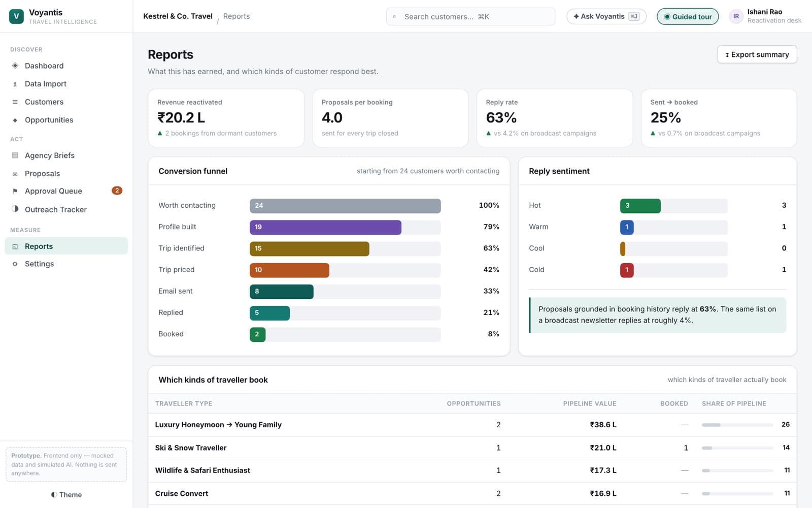Click the Pipeline Value column header
Image resolution: width=812 pixels, height=508 pixels.
(x=590, y=403)
